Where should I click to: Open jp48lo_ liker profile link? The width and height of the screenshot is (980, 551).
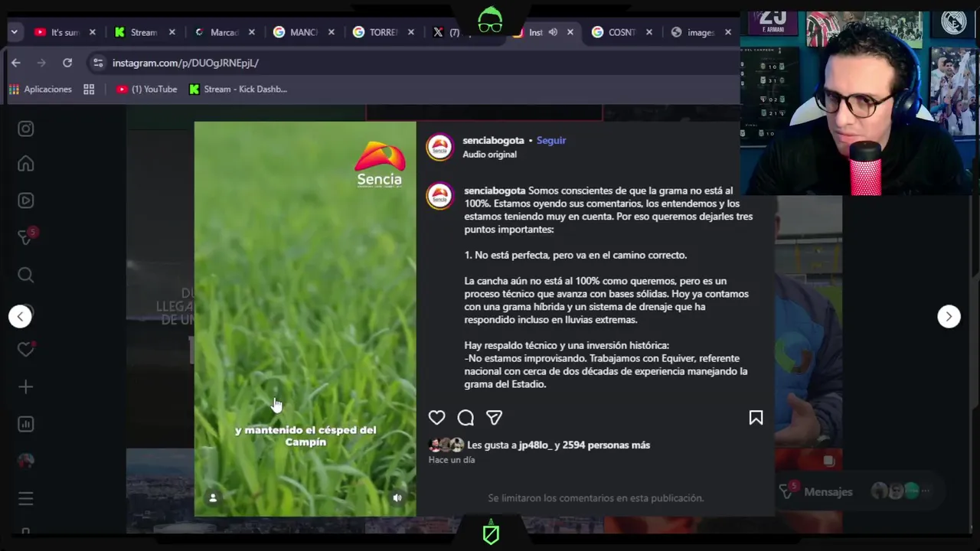534,445
